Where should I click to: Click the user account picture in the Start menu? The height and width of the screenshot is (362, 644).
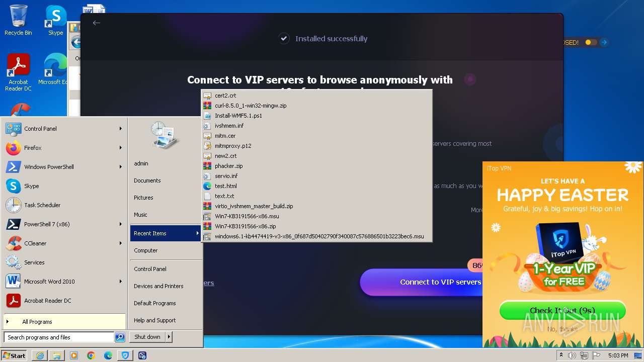coord(165,135)
